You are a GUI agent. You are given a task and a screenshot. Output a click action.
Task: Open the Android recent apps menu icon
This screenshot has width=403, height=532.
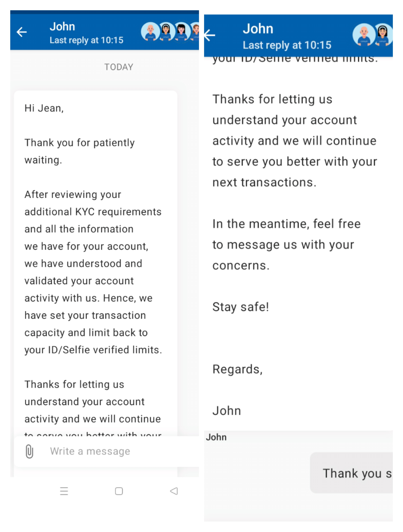(x=64, y=491)
